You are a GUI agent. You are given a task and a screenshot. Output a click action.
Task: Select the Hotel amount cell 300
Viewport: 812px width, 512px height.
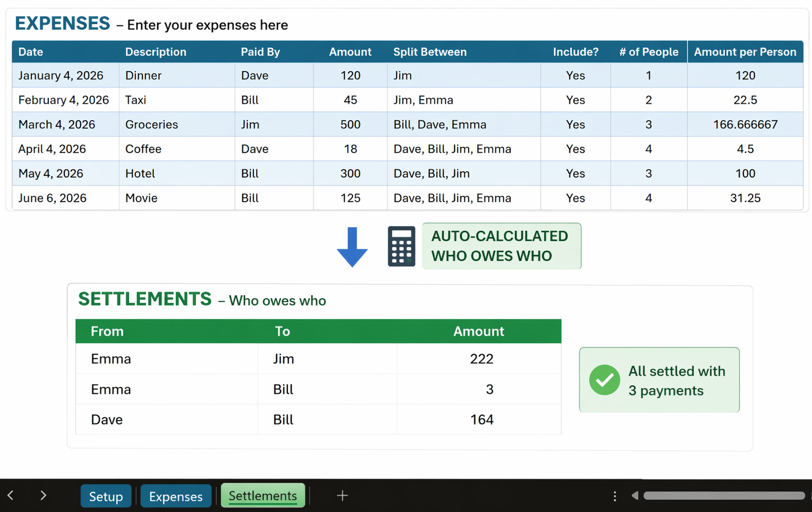[x=350, y=173]
